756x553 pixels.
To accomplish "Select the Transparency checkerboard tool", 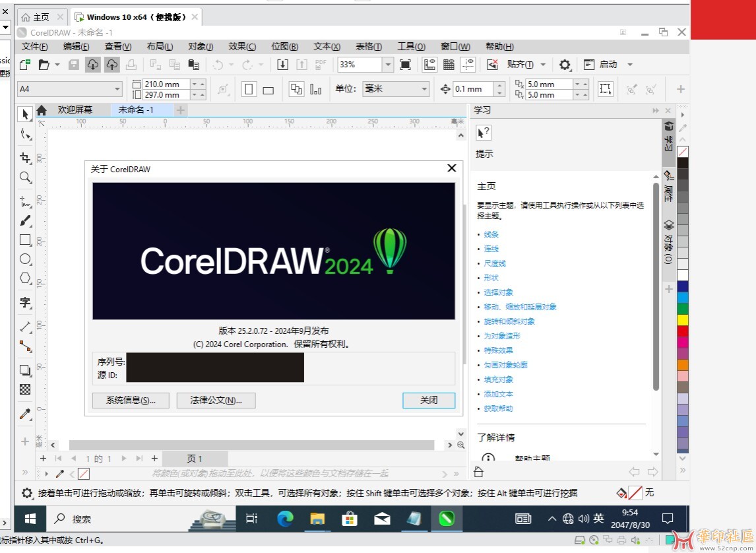I will coord(25,389).
